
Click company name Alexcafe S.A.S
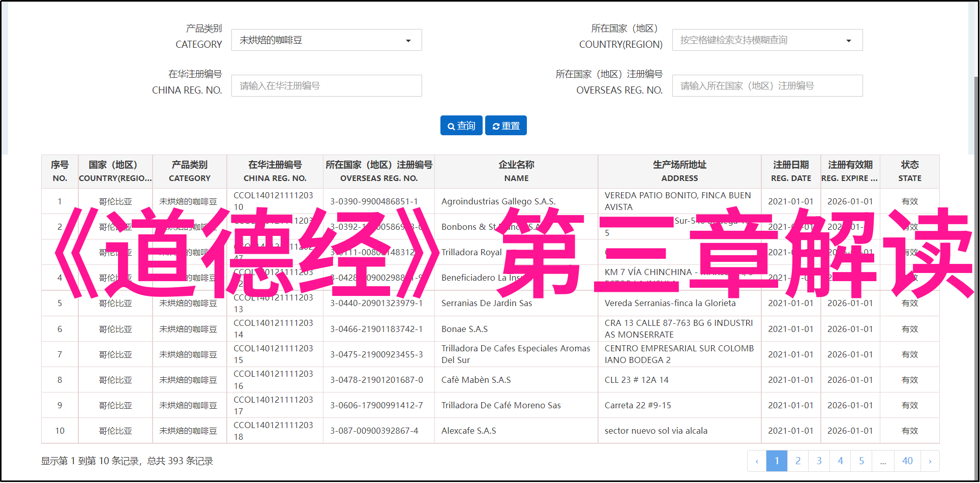pos(469,431)
